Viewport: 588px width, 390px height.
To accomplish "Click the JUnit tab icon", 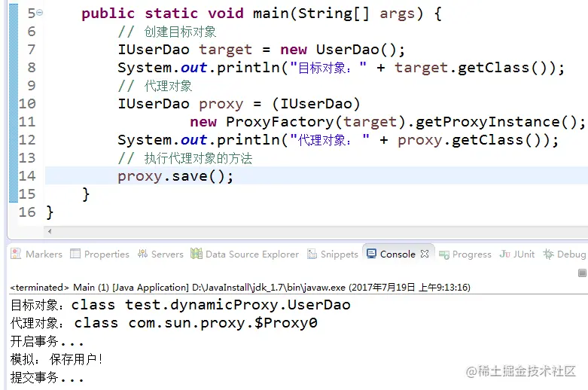I will point(504,254).
